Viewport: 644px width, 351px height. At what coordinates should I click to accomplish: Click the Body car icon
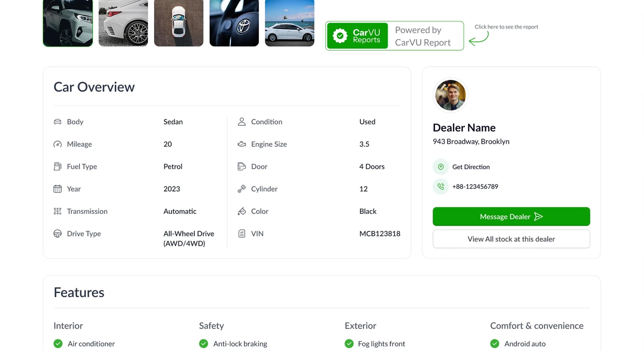57,122
